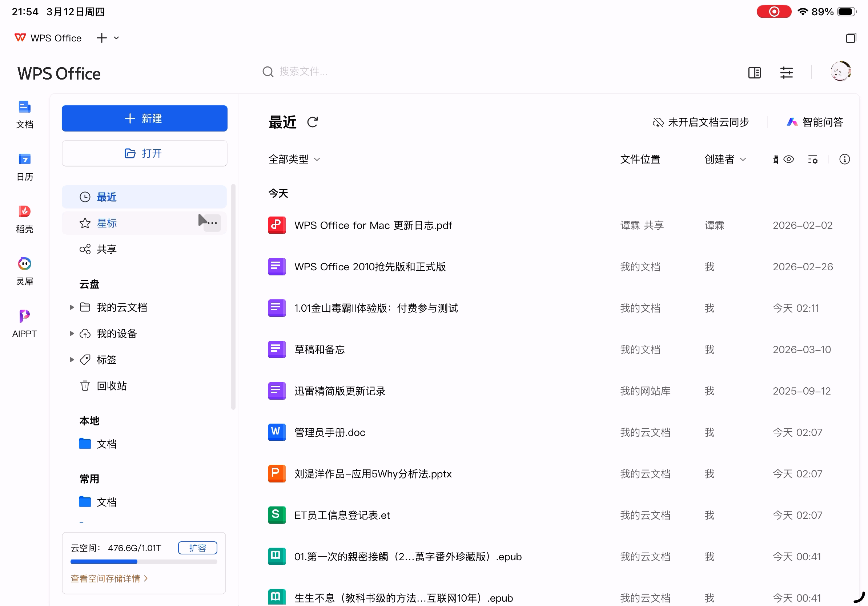Image resolution: width=868 pixels, height=606 pixels.
Task: Toggle the side preview panel layout
Action: click(x=754, y=72)
